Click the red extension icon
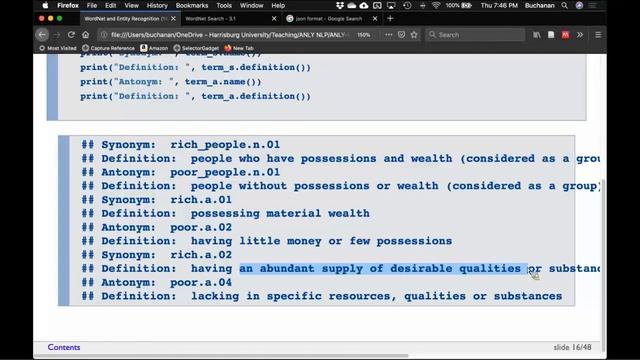Screen dimensions: 640x360 pos(565,35)
